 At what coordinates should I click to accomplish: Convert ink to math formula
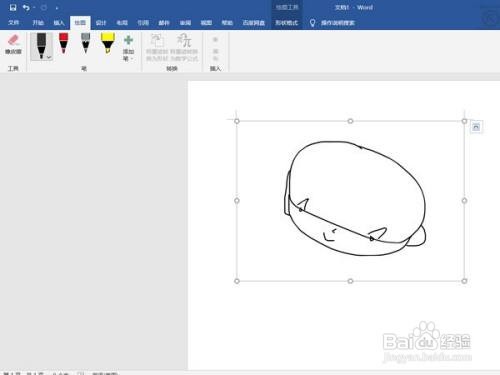(x=184, y=48)
